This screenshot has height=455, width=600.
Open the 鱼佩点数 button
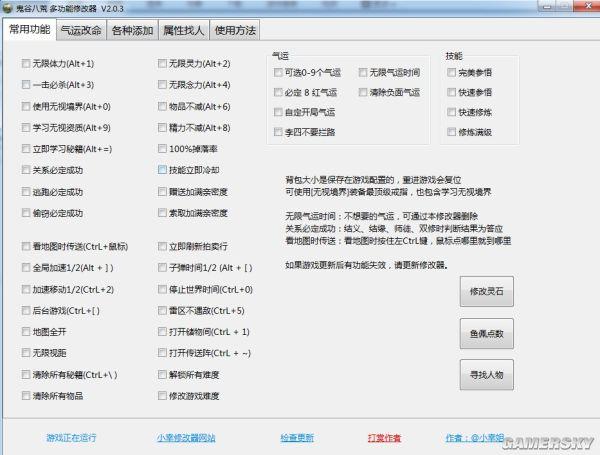(x=486, y=334)
